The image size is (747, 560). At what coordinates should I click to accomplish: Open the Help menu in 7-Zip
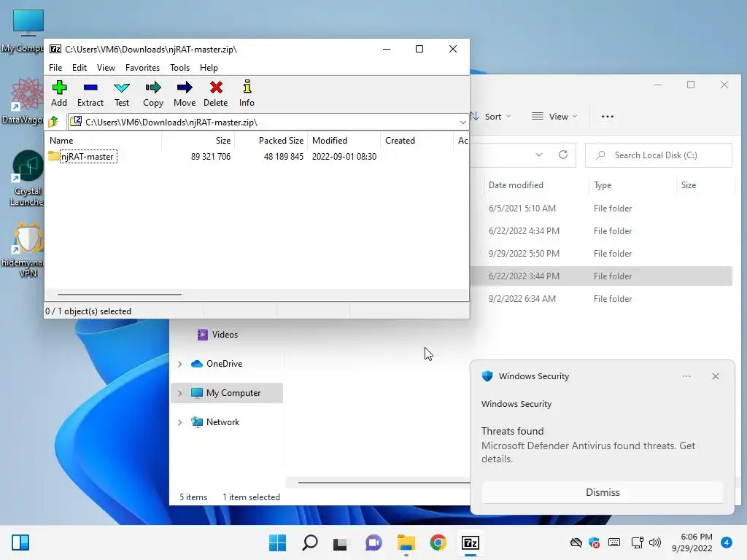pyautogui.click(x=209, y=68)
